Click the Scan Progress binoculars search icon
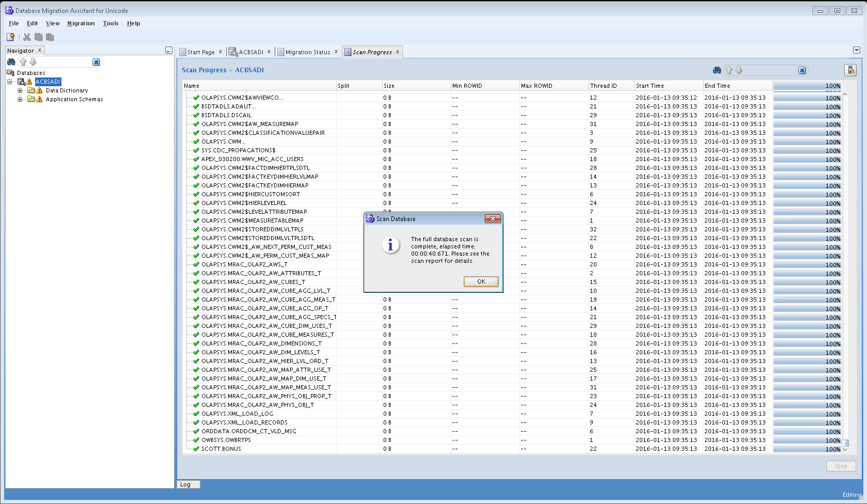This screenshot has height=504, width=867. (717, 70)
